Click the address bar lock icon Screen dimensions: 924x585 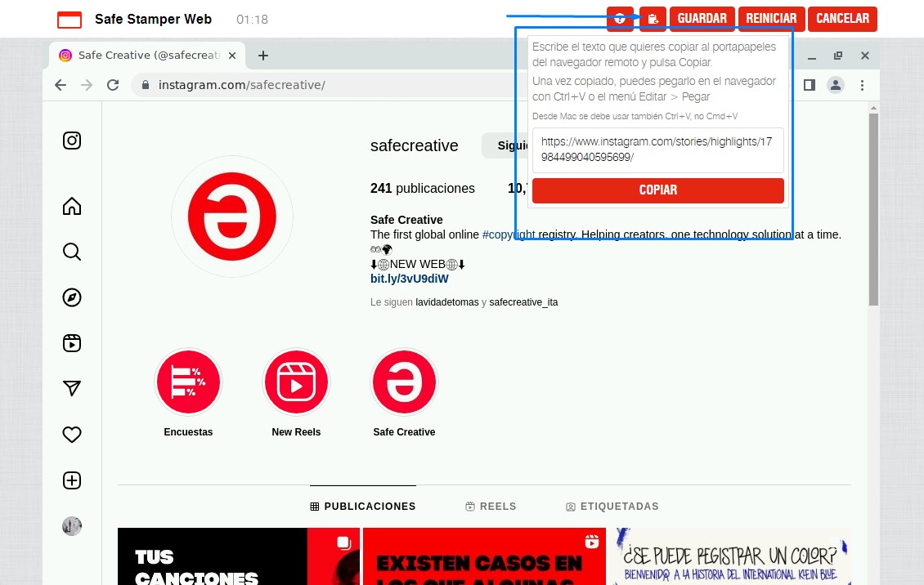[x=145, y=85]
